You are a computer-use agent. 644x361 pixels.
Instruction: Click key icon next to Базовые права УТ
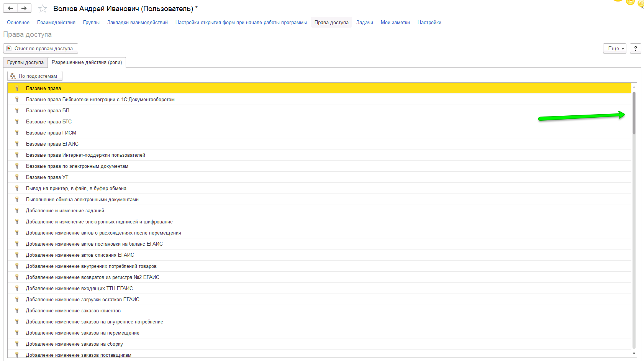(17, 177)
